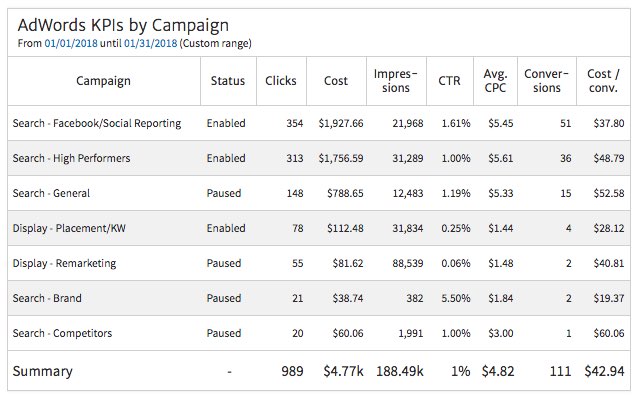This screenshot has width=639, height=398.
Task: Select the Search - Facebook/Social Reporting row
Action: [x=319, y=123]
